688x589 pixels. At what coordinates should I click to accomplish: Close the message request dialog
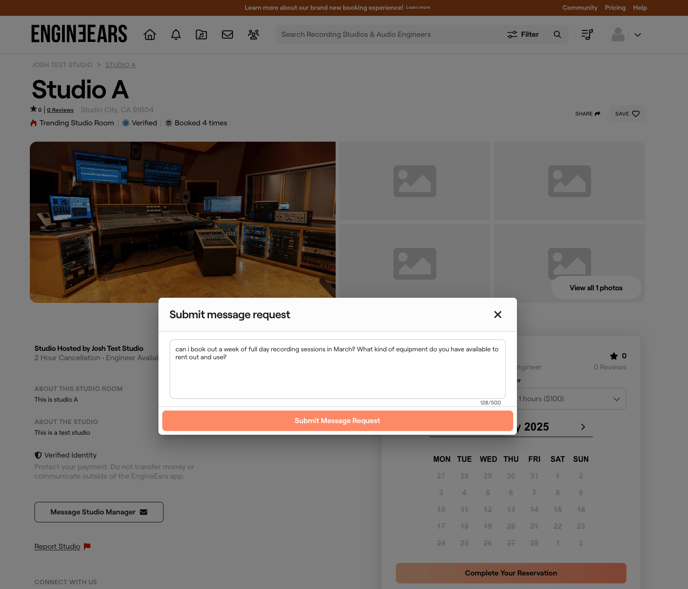(x=498, y=314)
